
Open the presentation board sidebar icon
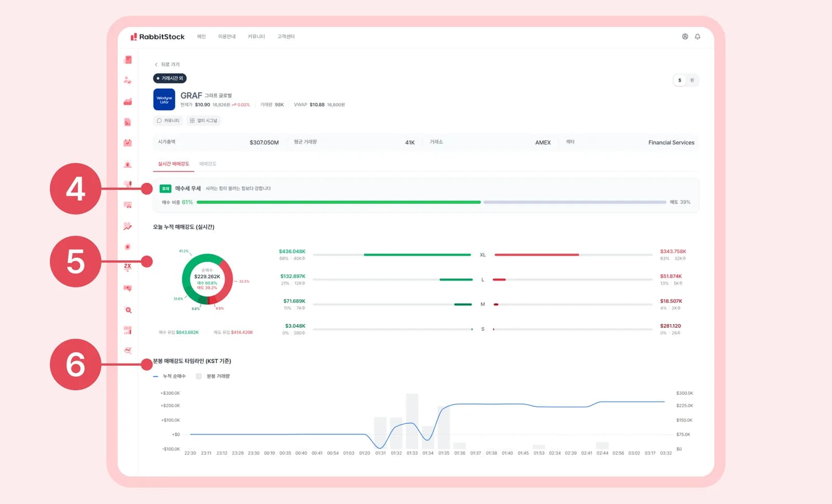coord(128,205)
